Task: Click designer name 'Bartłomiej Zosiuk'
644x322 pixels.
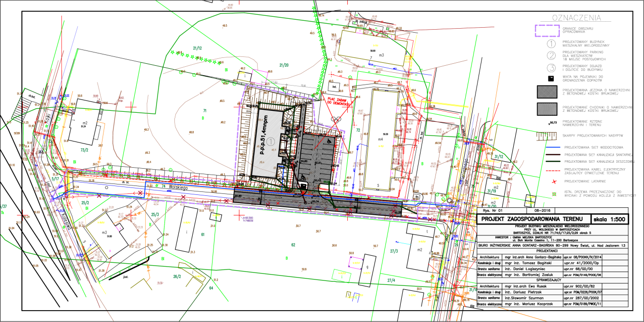Action: pyautogui.click(x=537, y=275)
